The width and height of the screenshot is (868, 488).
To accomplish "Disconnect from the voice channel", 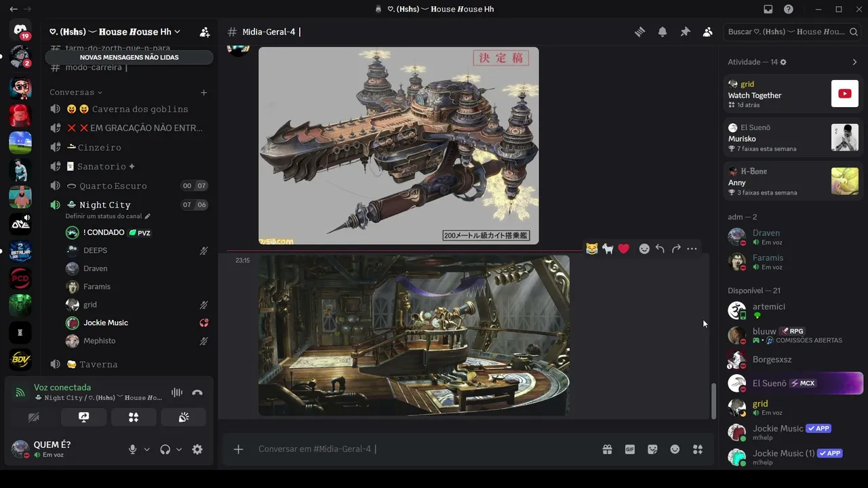I will click(197, 392).
